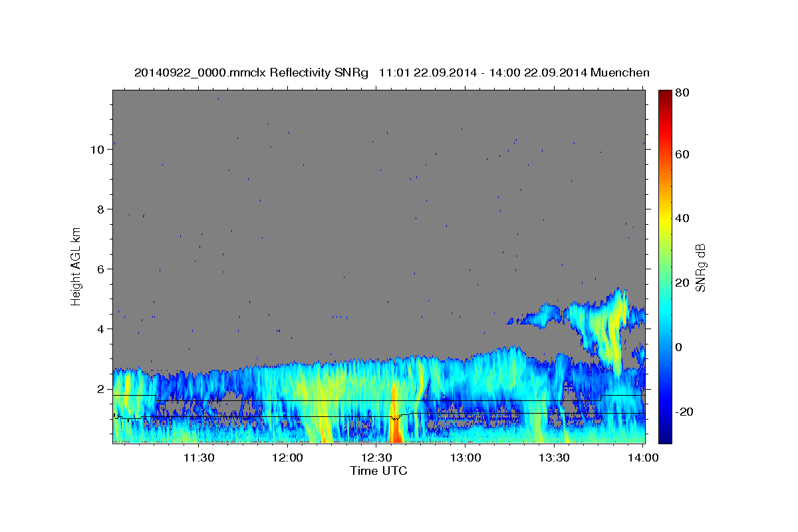This screenshot has height=532, width=798.
Task: Click the 13:30 time tick label
Action: click(x=554, y=458)
